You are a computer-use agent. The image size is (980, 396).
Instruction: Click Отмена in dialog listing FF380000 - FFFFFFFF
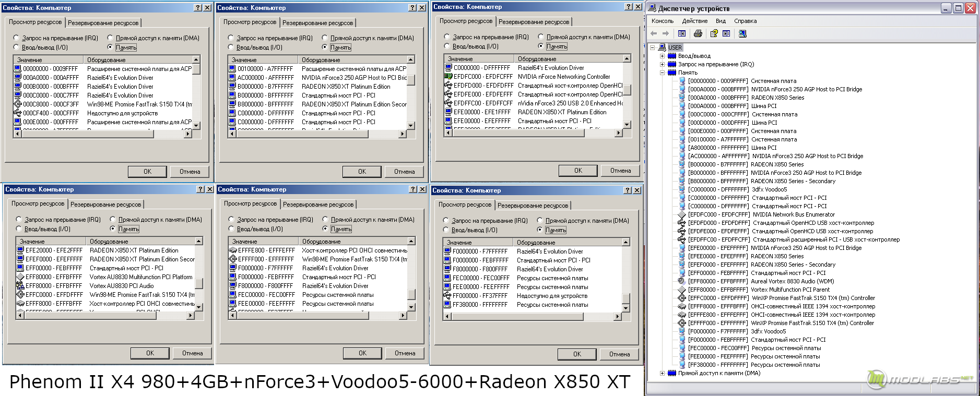[619, 354]
